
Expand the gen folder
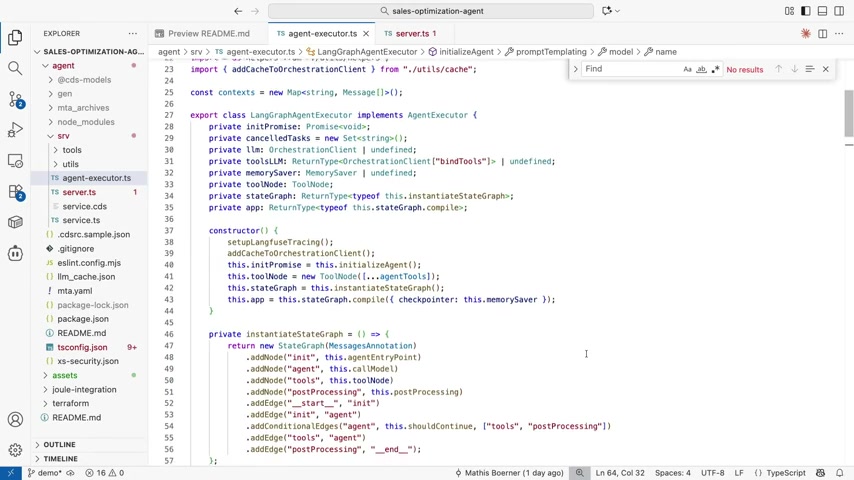(x=89, y=94)
